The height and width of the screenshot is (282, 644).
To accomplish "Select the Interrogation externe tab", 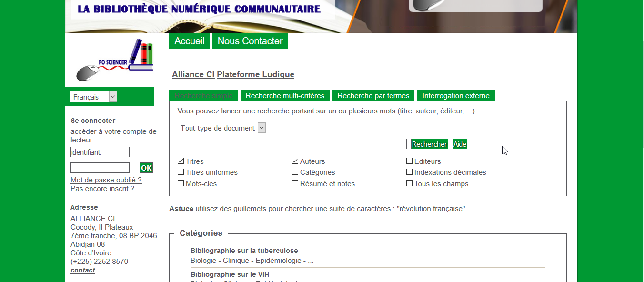I will (x=456, y=96).
